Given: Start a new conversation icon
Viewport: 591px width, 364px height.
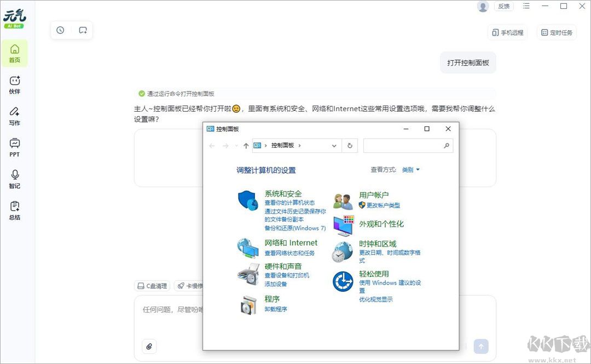Looking at the screenshot, I should (83, 30).
